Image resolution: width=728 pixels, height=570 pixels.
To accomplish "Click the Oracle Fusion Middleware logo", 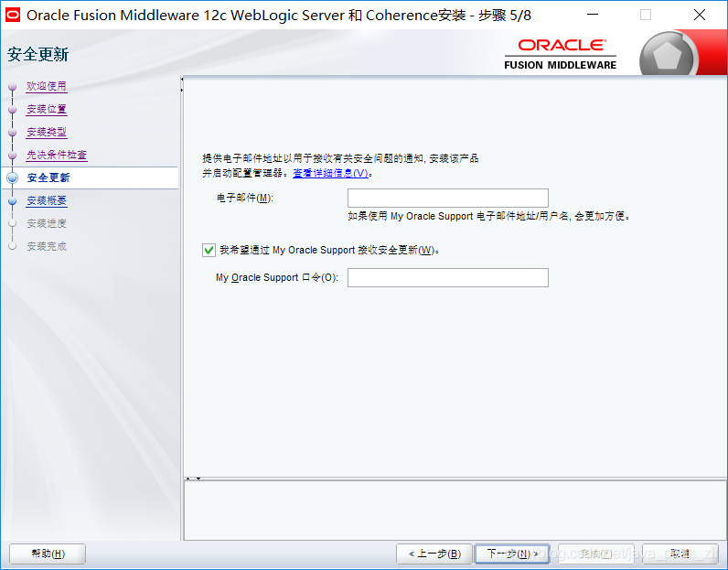I will 561,54.
